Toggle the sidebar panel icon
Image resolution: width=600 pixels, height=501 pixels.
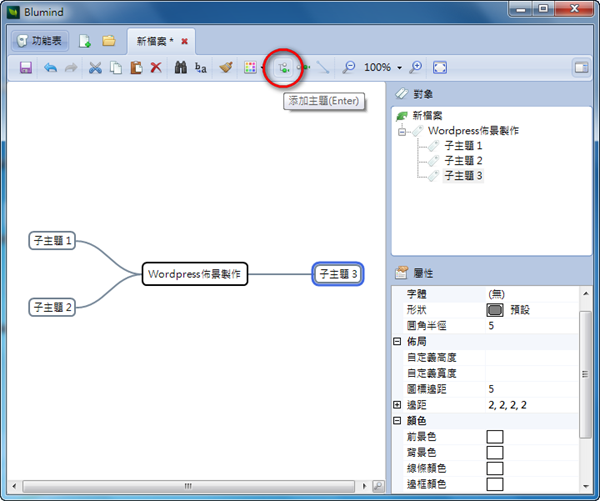pos(581,68)
